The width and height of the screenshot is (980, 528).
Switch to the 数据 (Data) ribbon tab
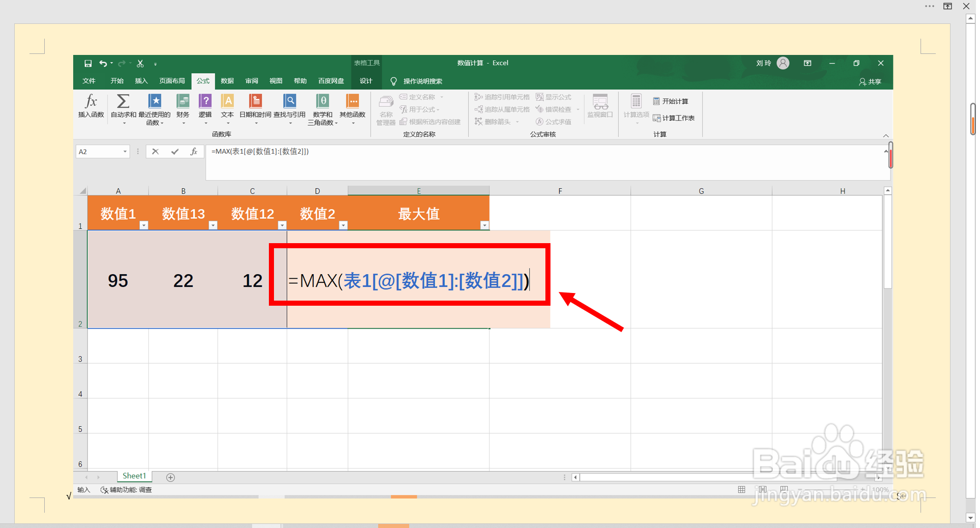pos(227,81)
